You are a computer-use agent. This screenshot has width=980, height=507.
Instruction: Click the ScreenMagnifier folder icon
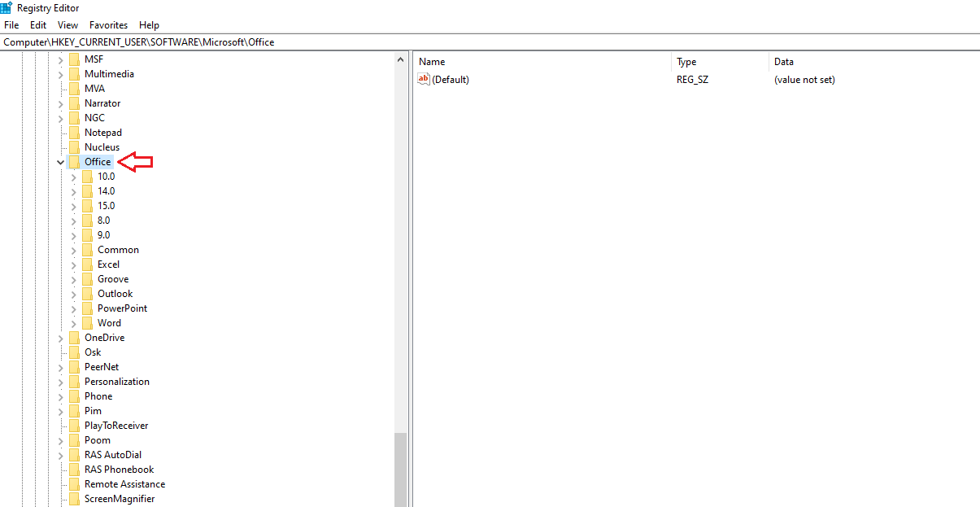click(75, 499)
